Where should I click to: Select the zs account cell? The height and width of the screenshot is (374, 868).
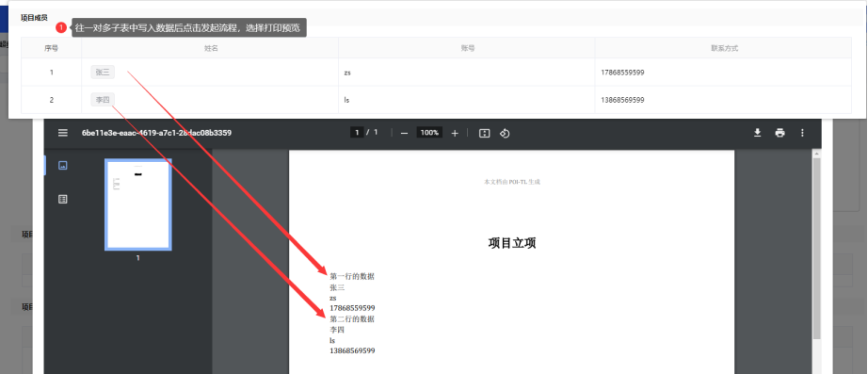(x=467, y=72)
